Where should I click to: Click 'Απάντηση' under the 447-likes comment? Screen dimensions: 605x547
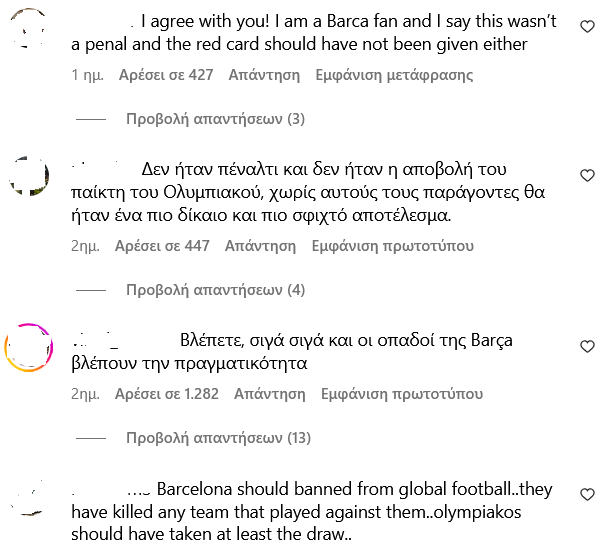click(x=260, y=246)
